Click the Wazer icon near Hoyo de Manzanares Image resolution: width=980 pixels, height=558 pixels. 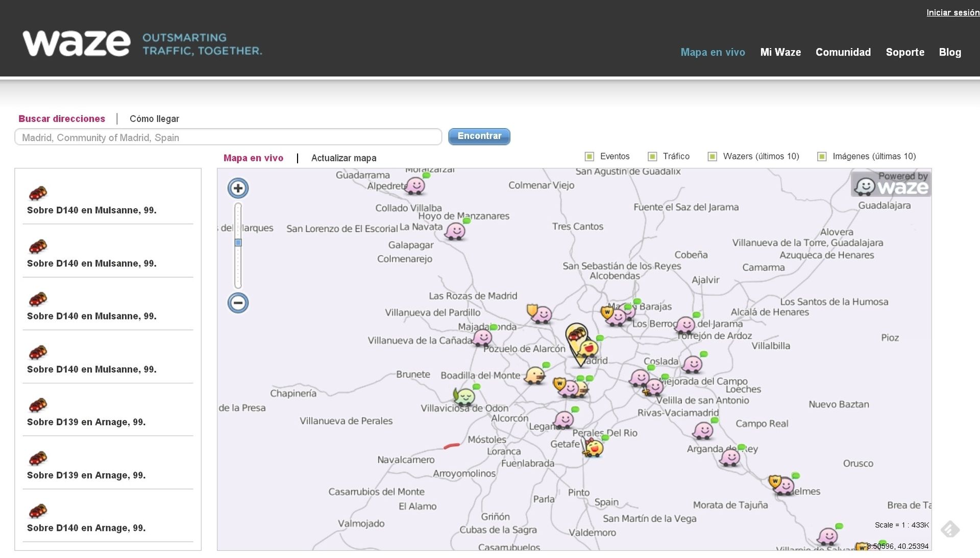tap(455, 231)
